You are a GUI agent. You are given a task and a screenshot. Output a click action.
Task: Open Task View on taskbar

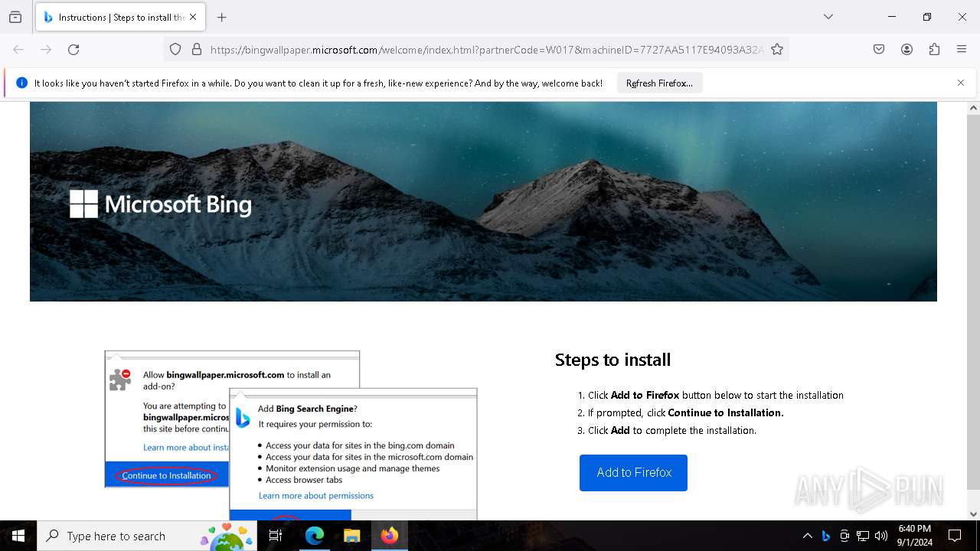(276, 536)
